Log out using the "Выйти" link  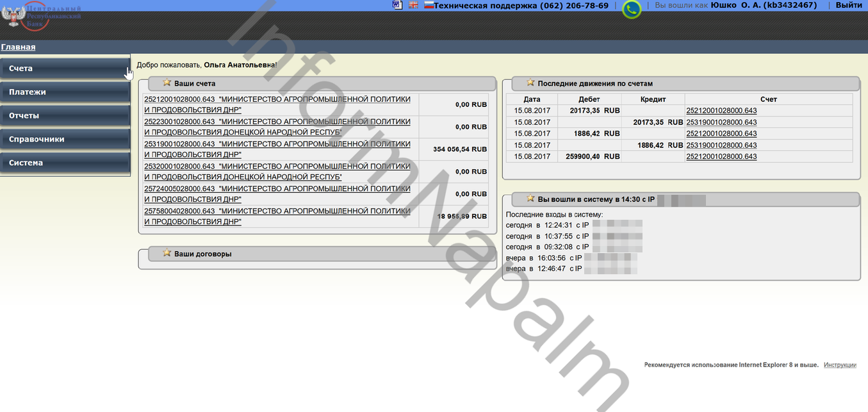coord(849,5)
